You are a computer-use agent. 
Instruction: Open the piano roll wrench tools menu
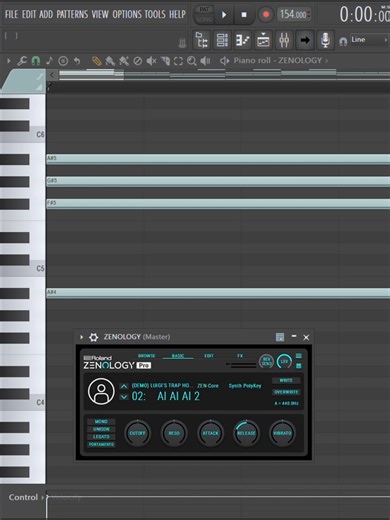click(22, 61)
